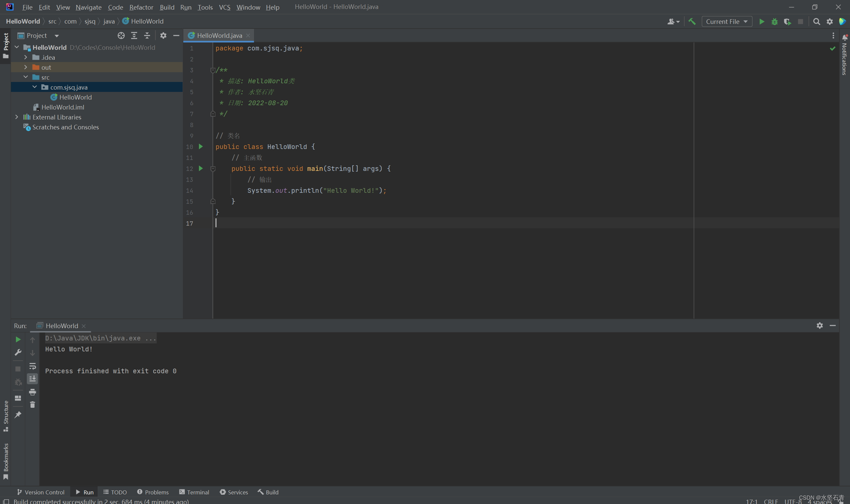Toggle Soft-Wrap in the Run console
The image size is (850, 504).
(x=32, y=366)
